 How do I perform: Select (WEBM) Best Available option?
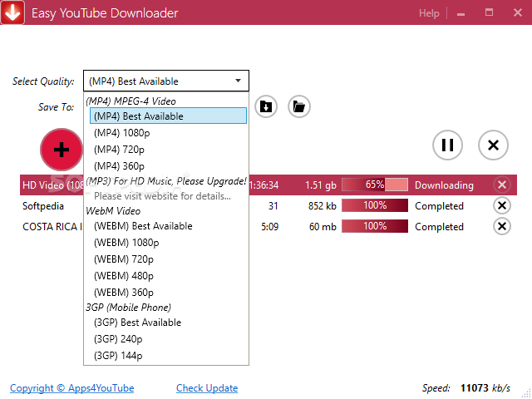(168, 226)
